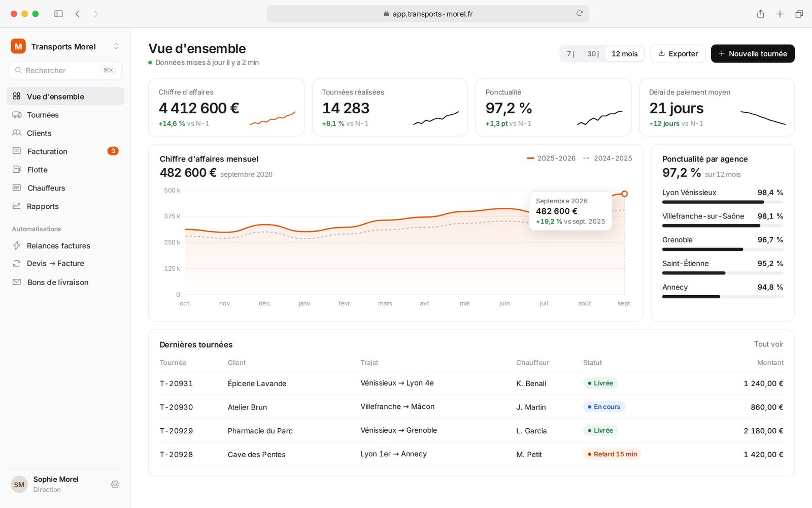Click the Facturation badge showing 3

click(113, 151)
